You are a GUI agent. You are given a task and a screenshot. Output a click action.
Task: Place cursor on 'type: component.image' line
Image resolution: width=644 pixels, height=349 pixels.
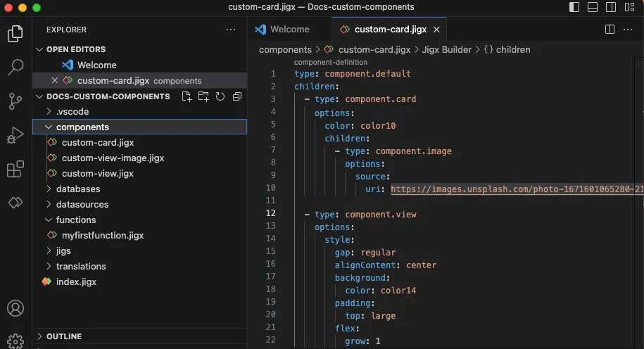398,151
